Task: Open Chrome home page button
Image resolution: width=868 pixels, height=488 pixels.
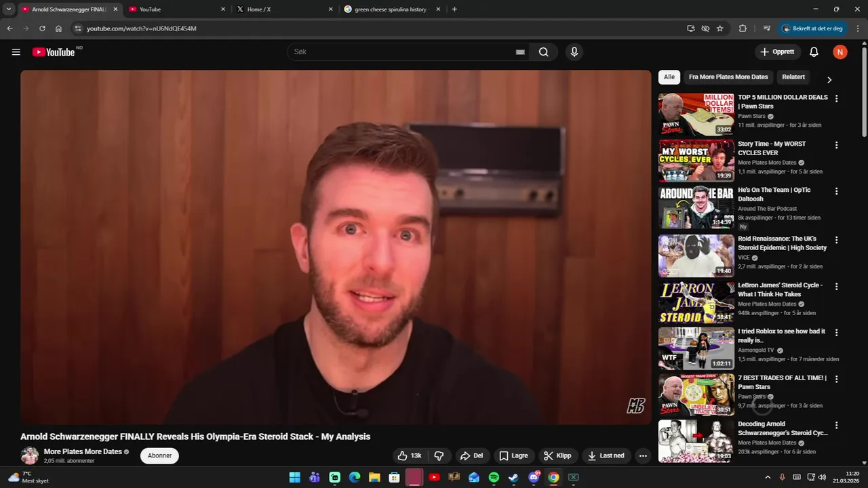Action: click(x=58, y=28)
